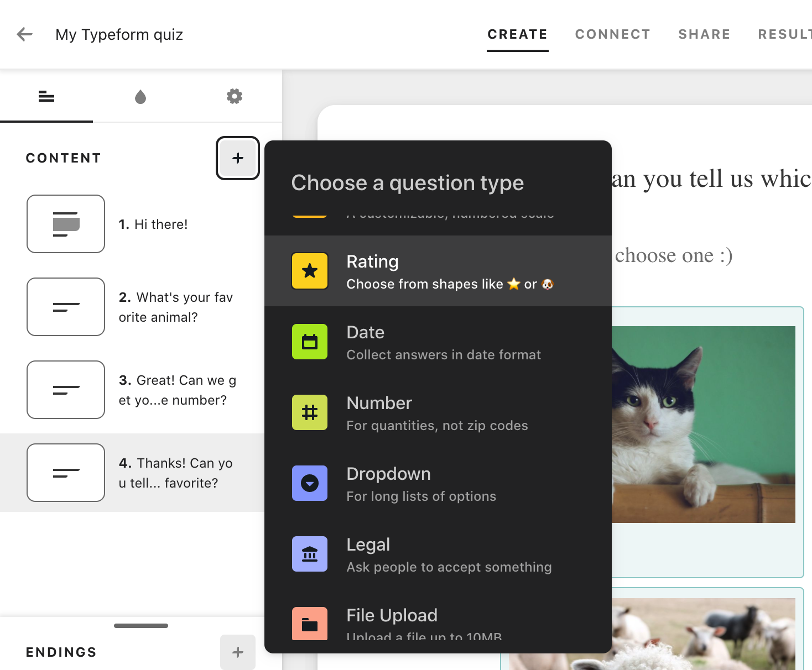Select question 4 'Thanks! Can you tell'

[x=176, y=473]
